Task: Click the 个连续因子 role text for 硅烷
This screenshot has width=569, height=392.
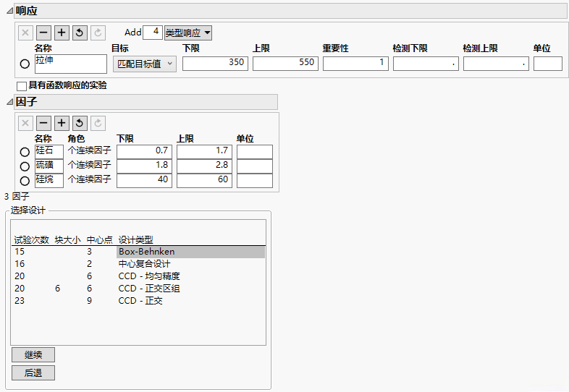Action: pyautogui.click(x=89, y=179)
